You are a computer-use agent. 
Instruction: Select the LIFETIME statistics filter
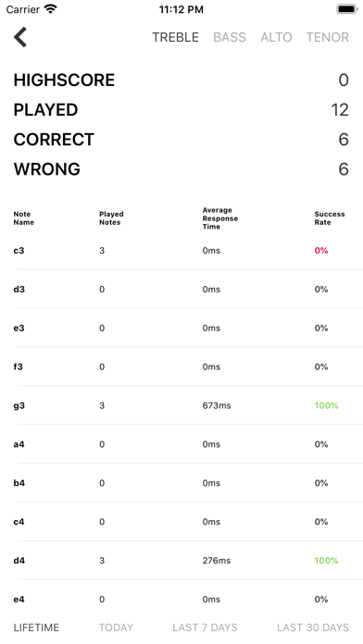coord(36,627)
